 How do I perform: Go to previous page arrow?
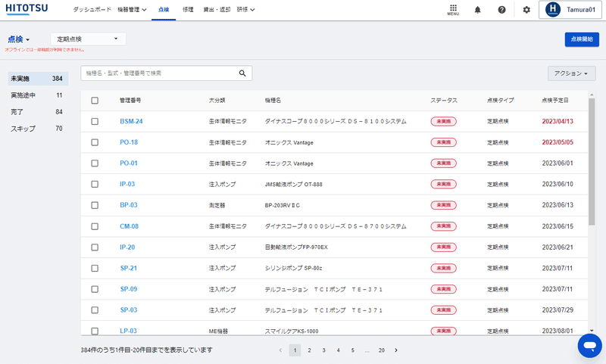280,350
